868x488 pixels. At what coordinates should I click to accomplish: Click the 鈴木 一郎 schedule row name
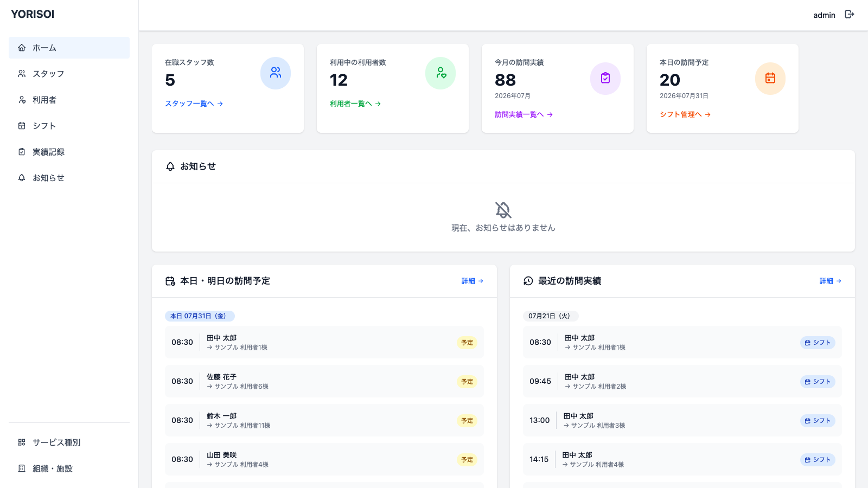221,416
